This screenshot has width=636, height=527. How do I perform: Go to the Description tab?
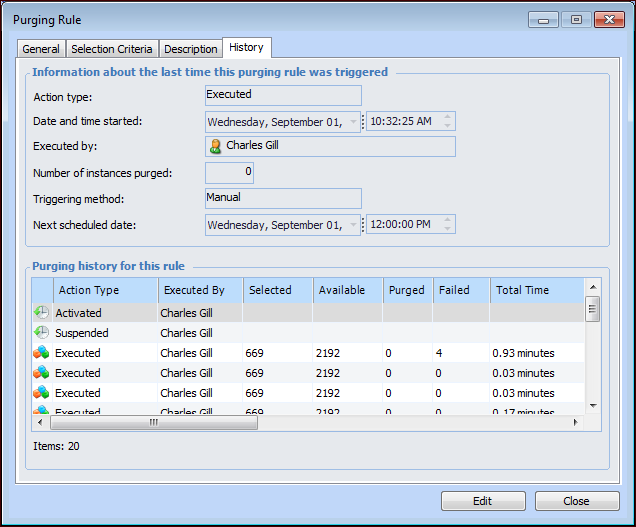tap(190, 49)
